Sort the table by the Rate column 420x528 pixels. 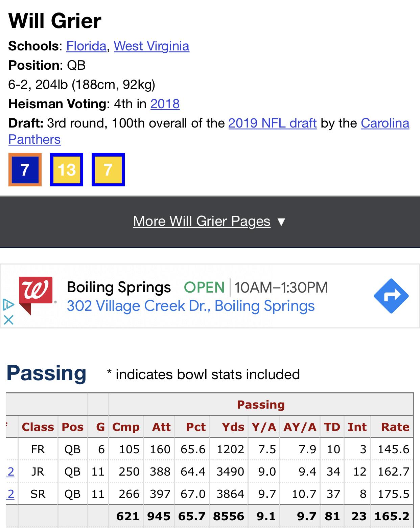[395, 427]
